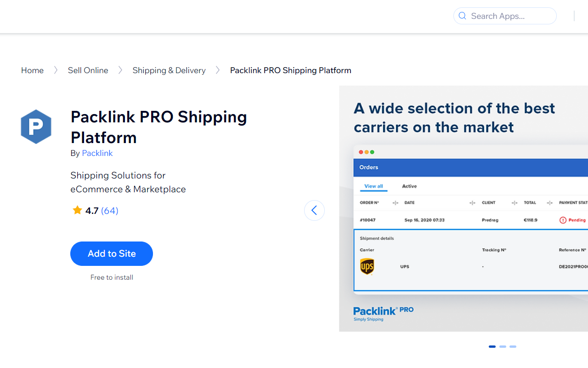Click the yellow star rating icon
Image resolution: width=588 pixels, height=368 pixels.
(x=77, y=210)
